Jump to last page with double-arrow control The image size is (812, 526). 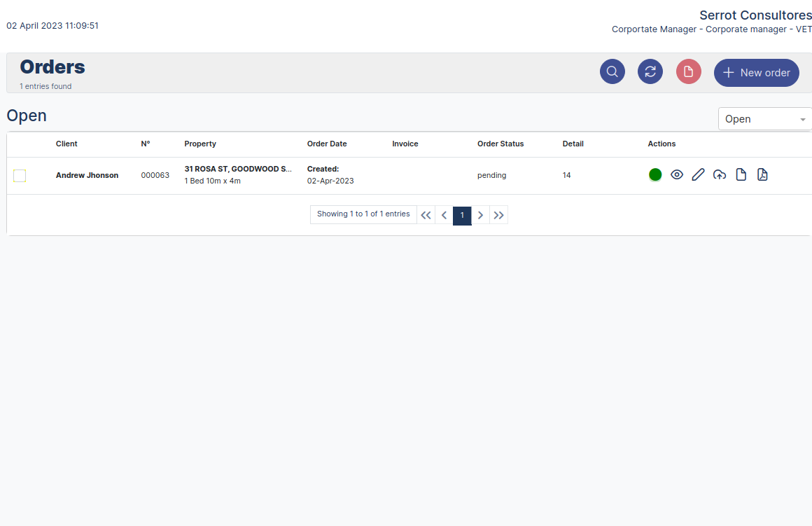(498, 215)
